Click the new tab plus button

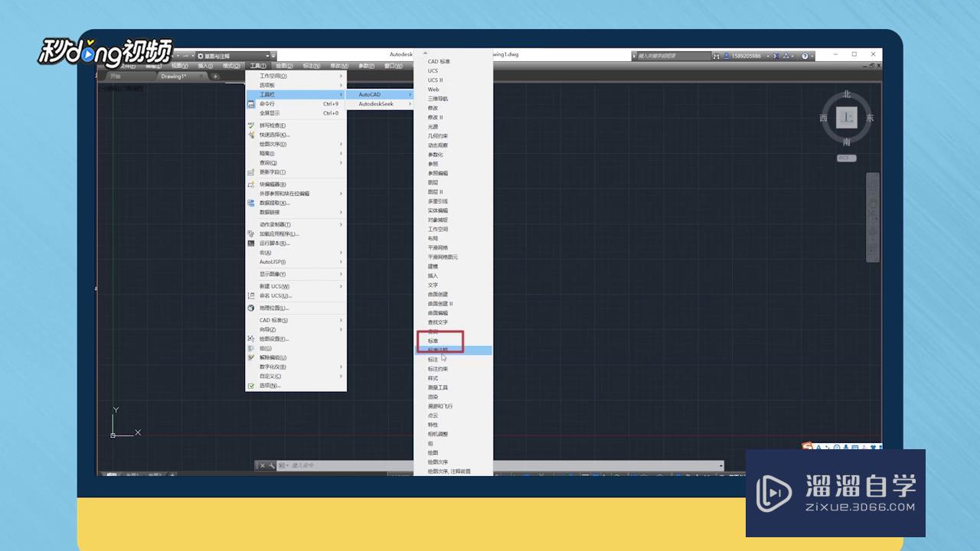215,77
